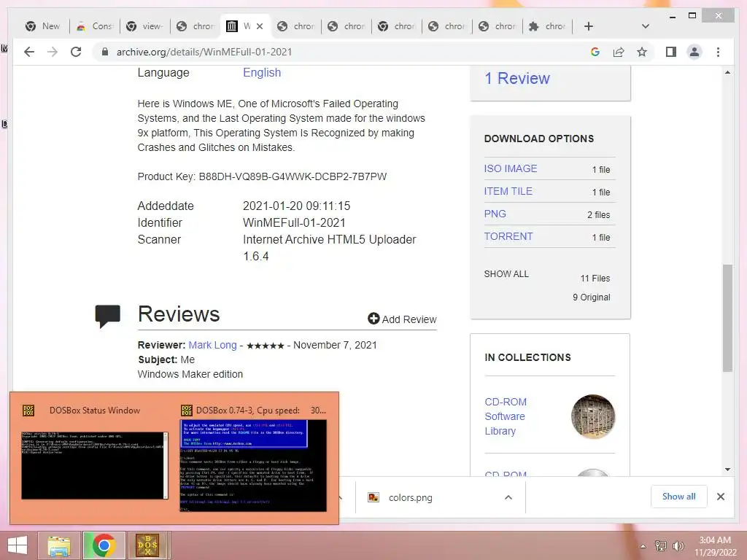Open the Windows Start menu
The width and height of the screenshot is (747, 560).
coord(18,545)
